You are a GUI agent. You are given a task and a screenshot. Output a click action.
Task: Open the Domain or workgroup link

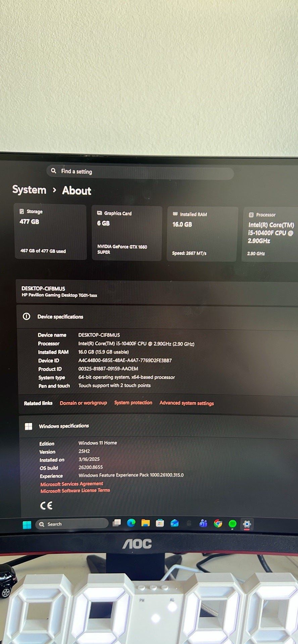coord(83,403)
